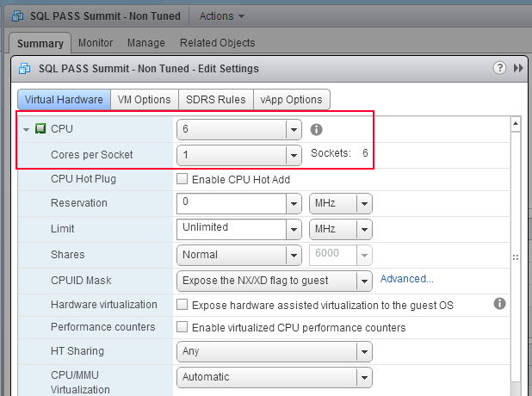Click the double-arrow expand icon in dialog header

coord(518,68)
